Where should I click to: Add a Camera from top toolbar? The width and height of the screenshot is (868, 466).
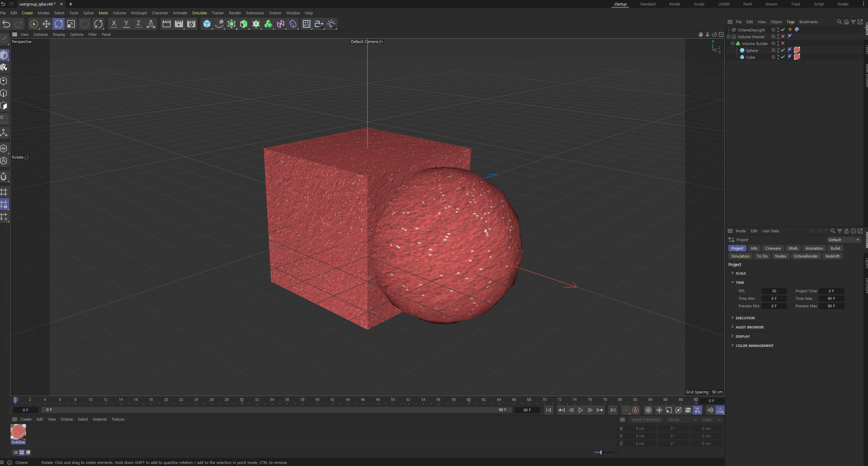click(x=319, y=24)
